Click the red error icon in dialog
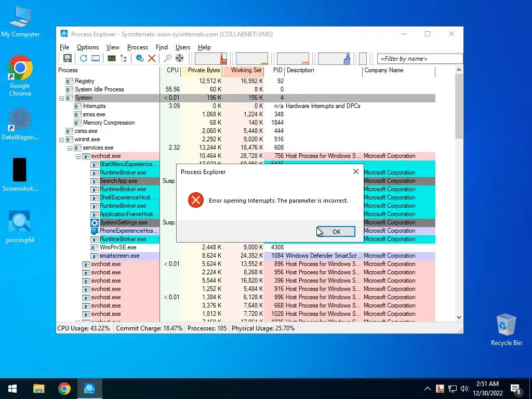This screenshot has width=532, height=399. pos(196,200)
